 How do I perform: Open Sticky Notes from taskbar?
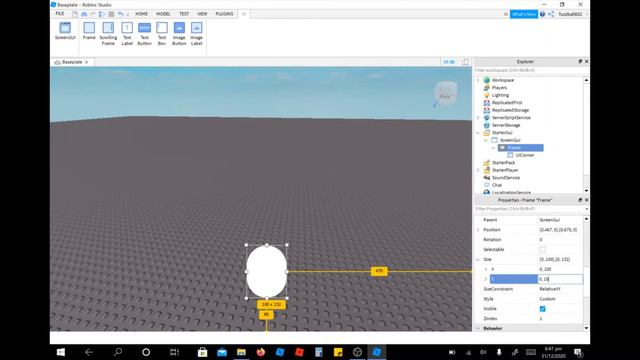338,352
